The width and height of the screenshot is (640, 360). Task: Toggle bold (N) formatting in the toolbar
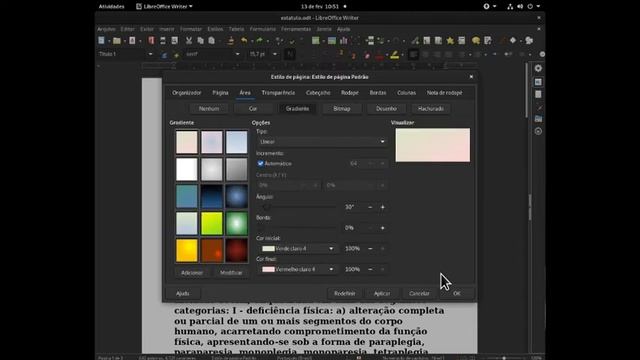[290, 54]
